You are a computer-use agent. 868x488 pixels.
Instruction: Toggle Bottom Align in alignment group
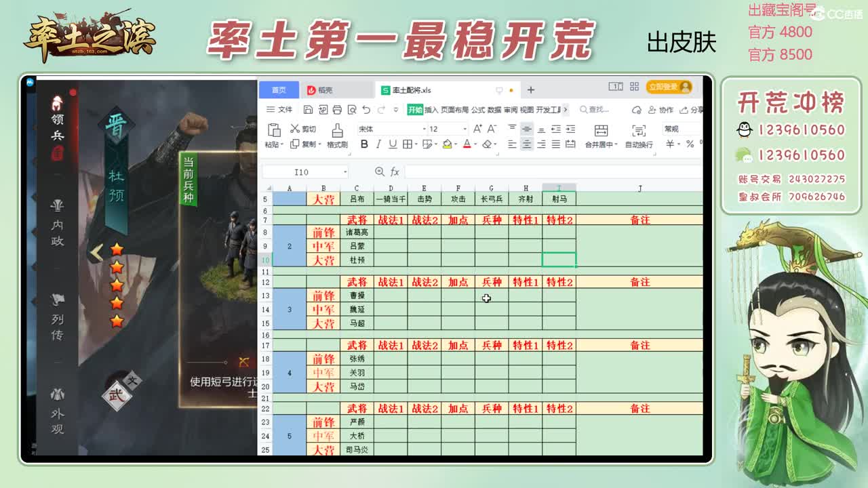point(541,129)
